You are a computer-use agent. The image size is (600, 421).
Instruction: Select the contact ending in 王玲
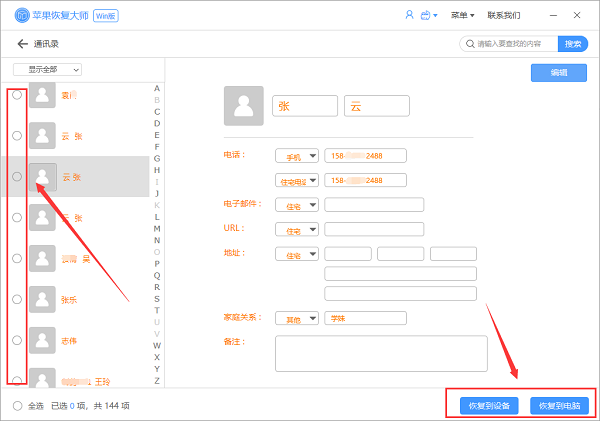(x=86, y=382)
